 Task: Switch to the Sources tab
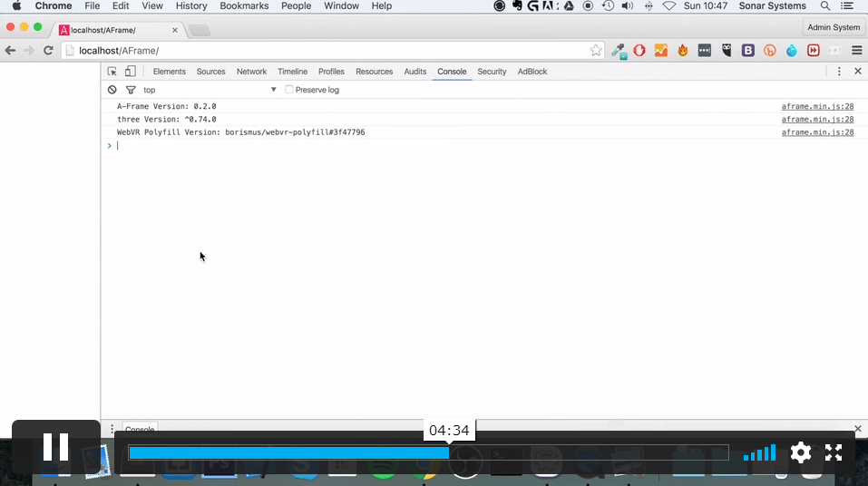(x=211, y=72)
